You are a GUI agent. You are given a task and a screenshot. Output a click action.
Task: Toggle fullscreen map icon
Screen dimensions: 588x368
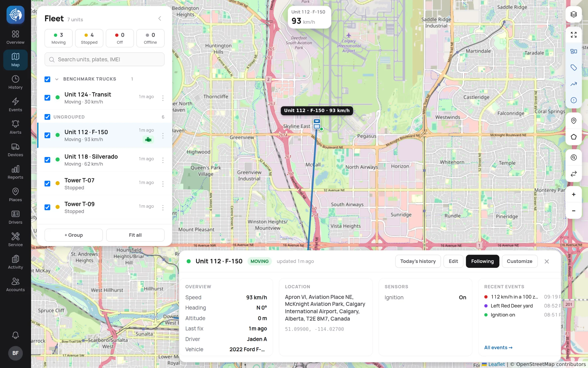coord(573,35)
